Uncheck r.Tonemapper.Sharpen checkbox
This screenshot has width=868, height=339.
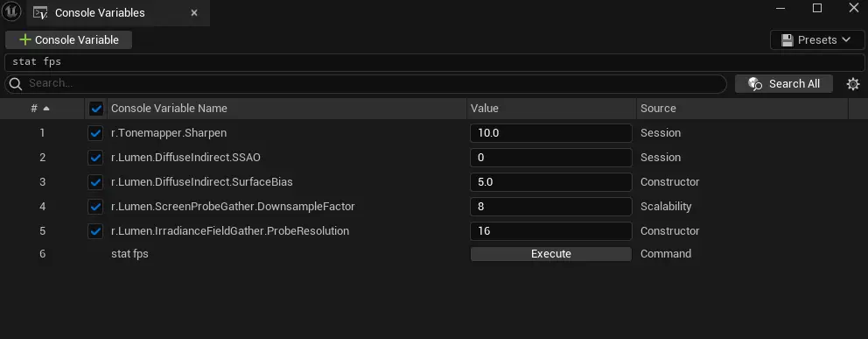tap(95, 133)
